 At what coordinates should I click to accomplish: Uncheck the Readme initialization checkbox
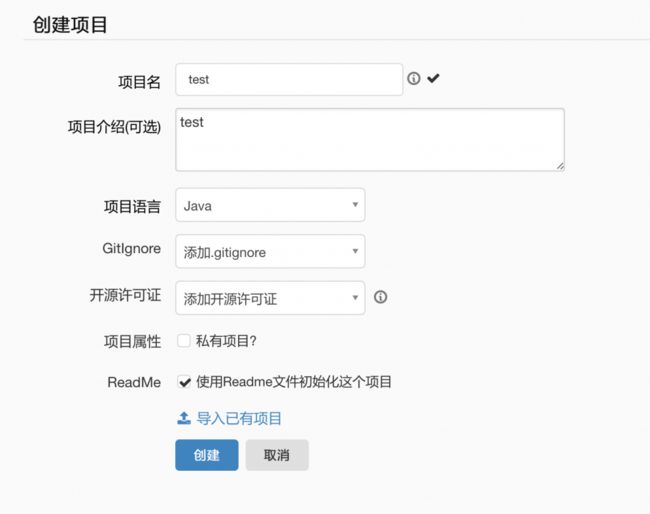[184, 382]
